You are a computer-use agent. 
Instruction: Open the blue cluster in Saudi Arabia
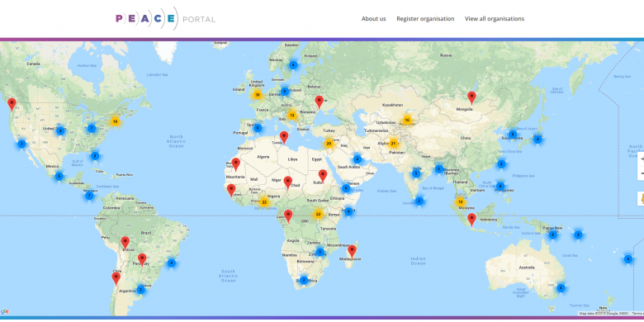[x=358, y=159]
